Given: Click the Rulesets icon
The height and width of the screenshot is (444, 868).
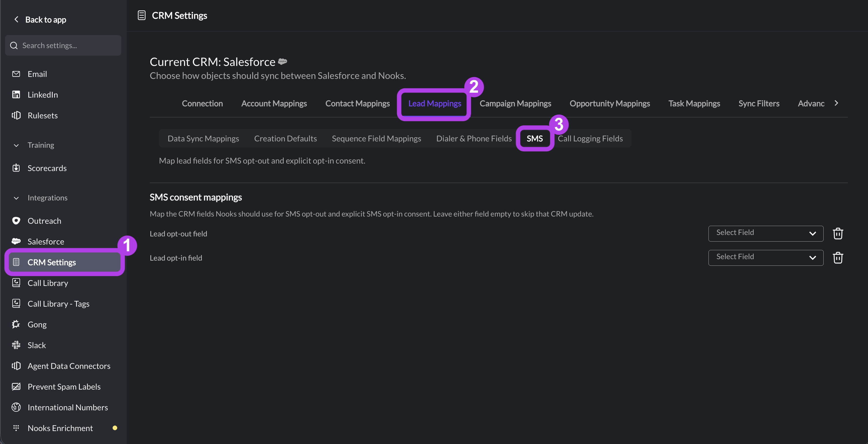Looking at the screenshot, I should [16, 115].
